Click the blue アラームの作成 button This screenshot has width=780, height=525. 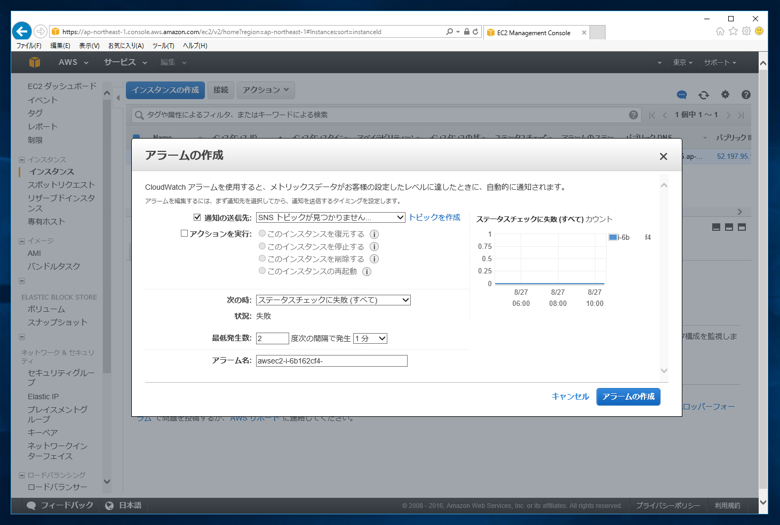pos(628,397)
